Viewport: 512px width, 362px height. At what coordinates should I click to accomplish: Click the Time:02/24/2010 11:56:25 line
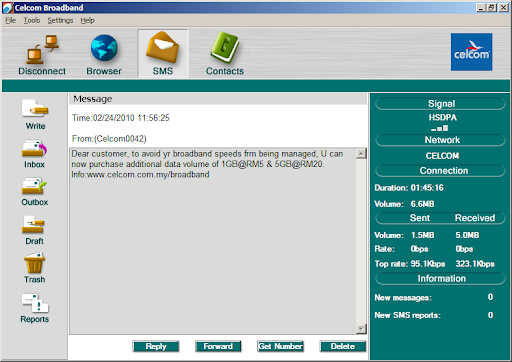[x=121, y=118]
